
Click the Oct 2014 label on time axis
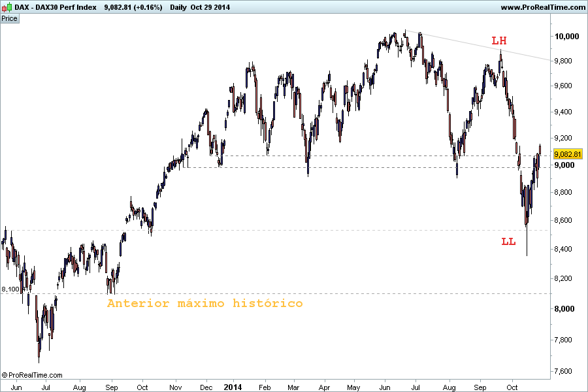[512, 387]
